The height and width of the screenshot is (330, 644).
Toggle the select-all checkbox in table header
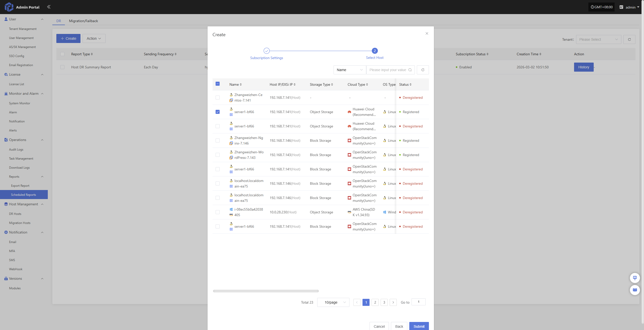[218, 84]
